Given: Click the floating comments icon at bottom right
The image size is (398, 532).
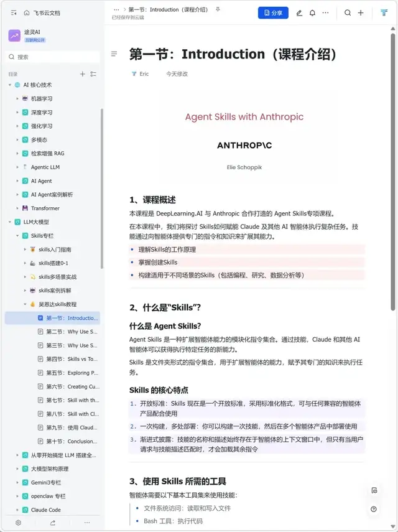Looking at the screenshot, I should pyautogui.click(x=374, y=490).
